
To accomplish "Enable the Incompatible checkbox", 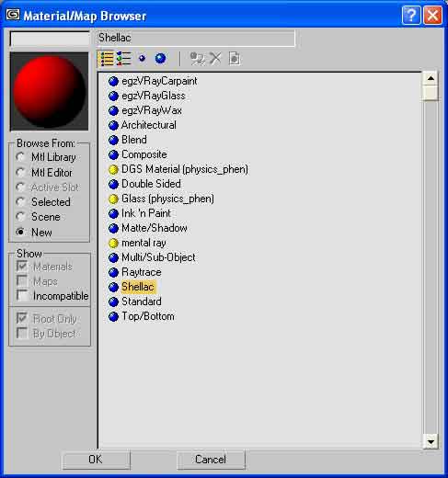I will pyautogui.click(x=22, y=295).
